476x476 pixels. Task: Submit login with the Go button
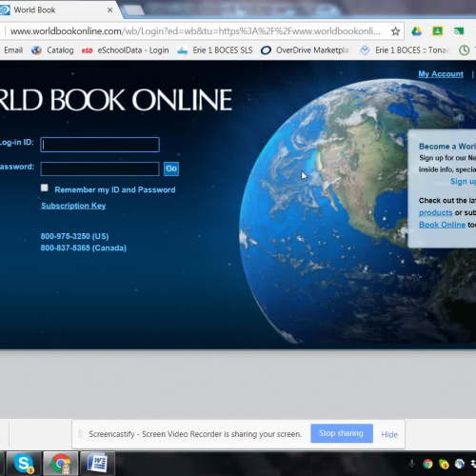171,169
